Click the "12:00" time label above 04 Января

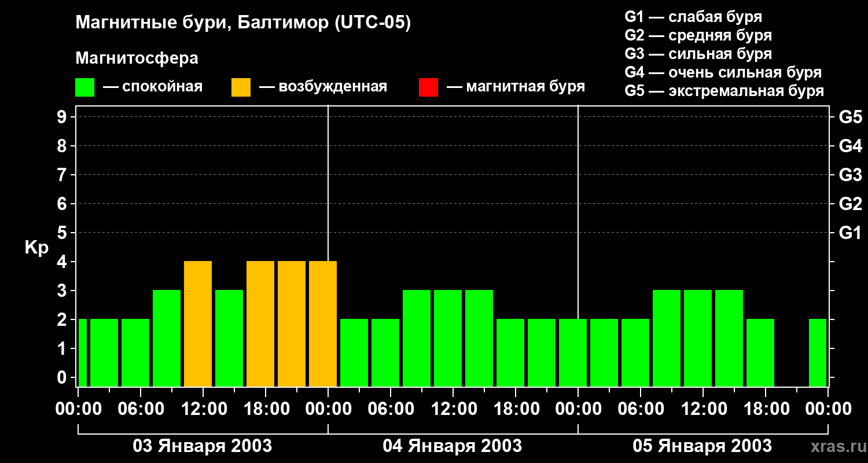tap(454, 409)
